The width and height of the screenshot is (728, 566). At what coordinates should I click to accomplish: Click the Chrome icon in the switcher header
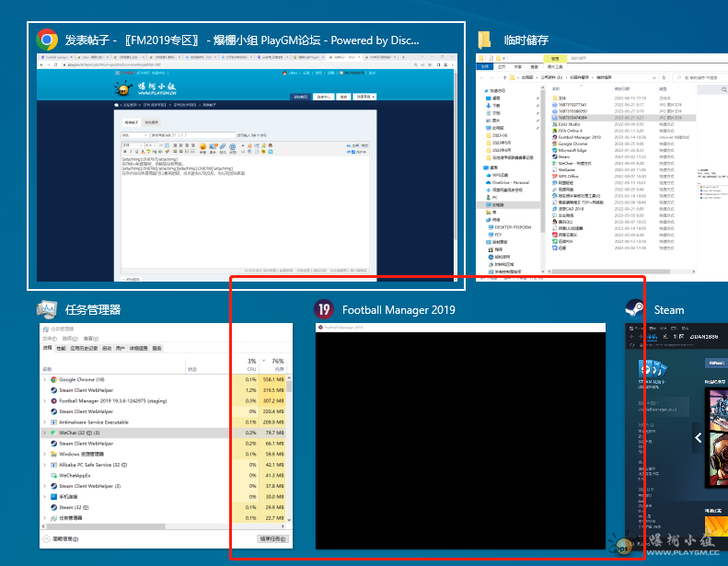(x=47, y=40)
